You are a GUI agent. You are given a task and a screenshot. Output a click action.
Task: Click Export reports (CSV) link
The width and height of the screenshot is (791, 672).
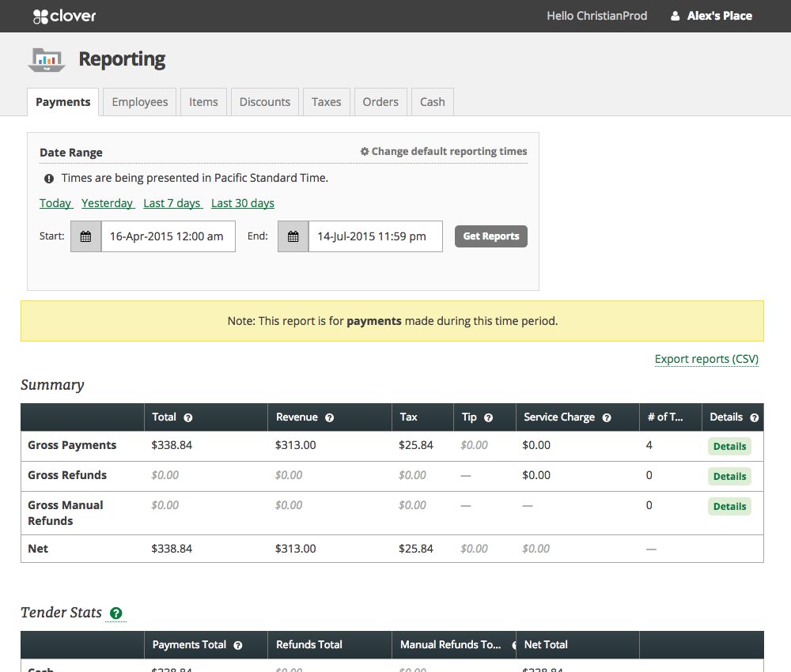point(706,359)
